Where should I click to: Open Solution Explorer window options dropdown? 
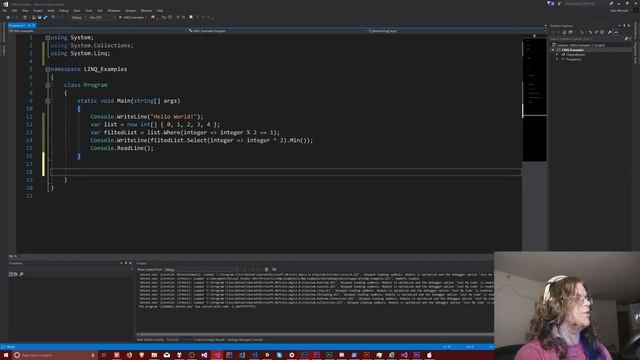coord(619,26)
